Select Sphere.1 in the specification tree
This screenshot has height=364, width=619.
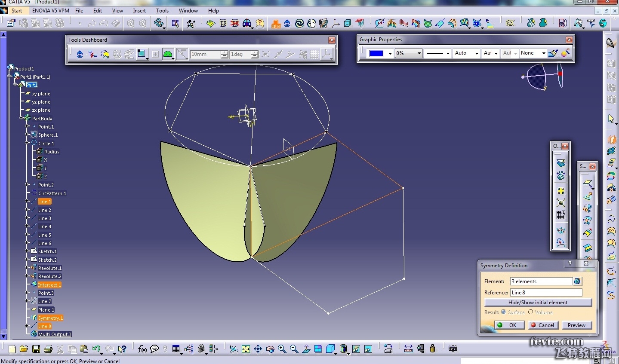click(x=48, y=135)
